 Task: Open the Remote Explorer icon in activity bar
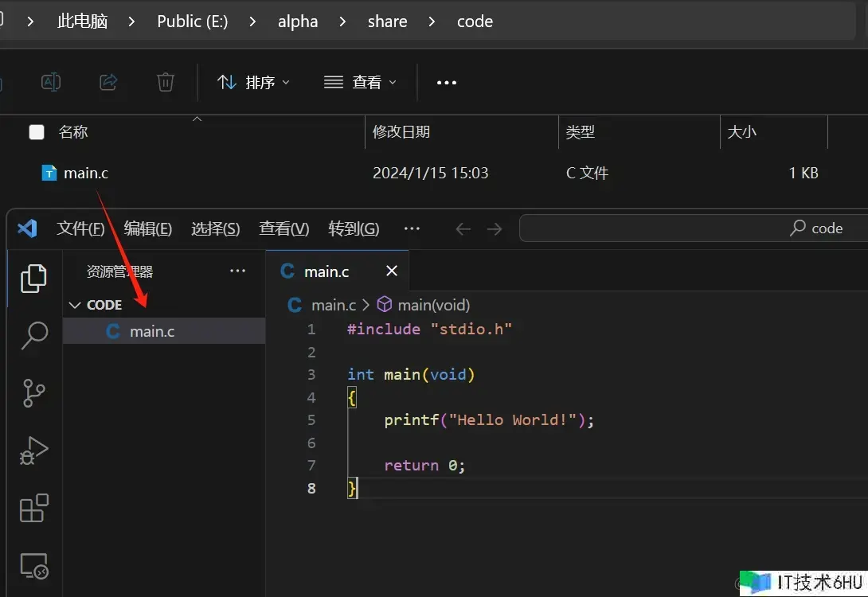click(33, 566)
